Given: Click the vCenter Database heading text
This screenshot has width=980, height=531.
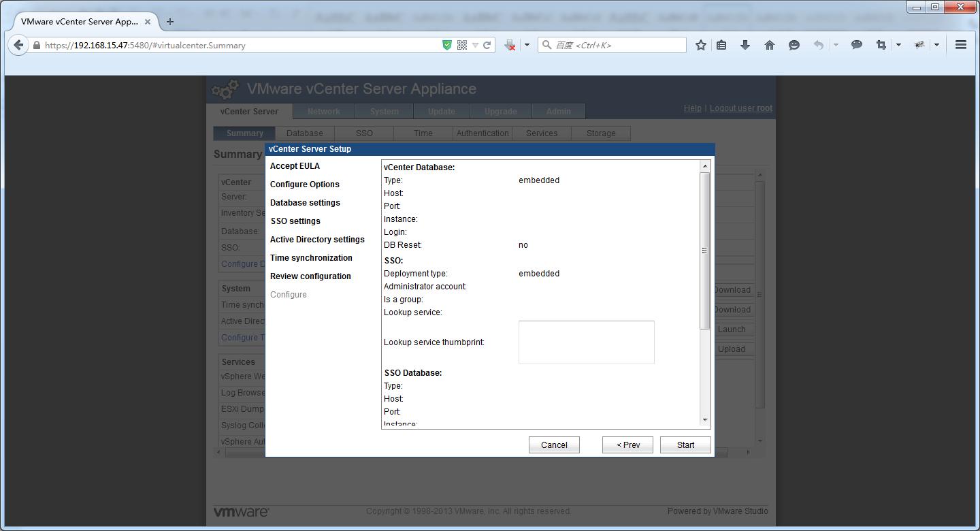Looking at the screenshot, I should (419, 167).
